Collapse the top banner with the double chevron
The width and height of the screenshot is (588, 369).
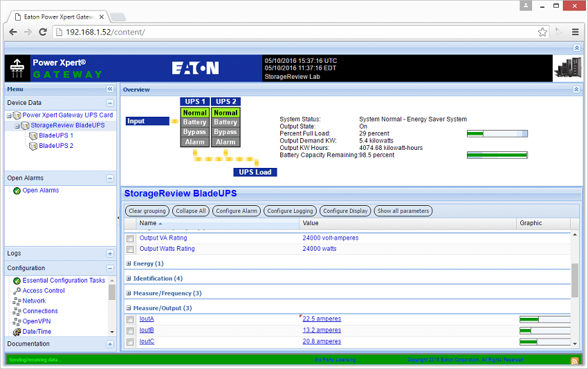[x=577, y=48]
